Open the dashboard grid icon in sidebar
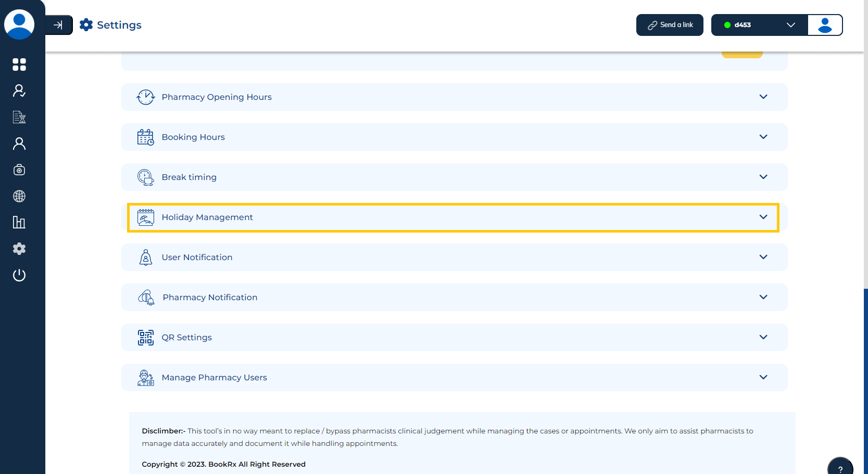868x474 pixels. click(19, 65)
